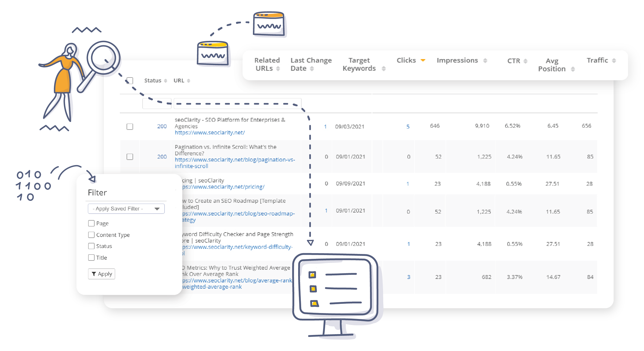
Task: Enable the Content Type filter checkbox
Action: pos(91,235)
